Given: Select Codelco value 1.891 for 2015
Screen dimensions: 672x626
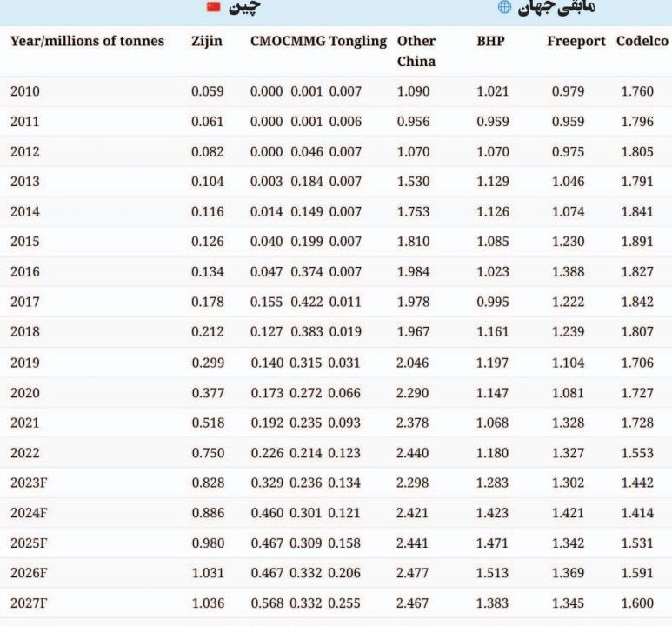Looking at the screenshot, I should (637, 242).
